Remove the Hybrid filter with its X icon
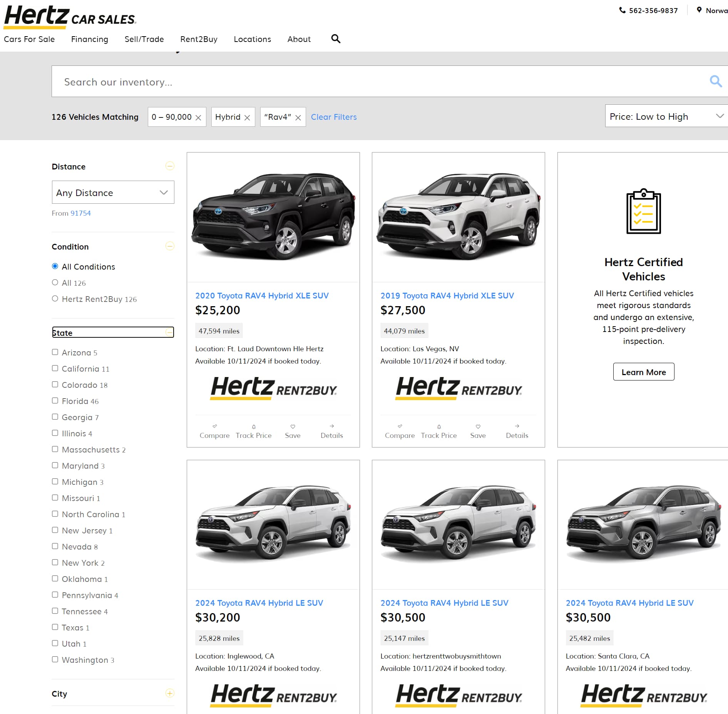Viewport: 728px width, 714px height. 247,118
